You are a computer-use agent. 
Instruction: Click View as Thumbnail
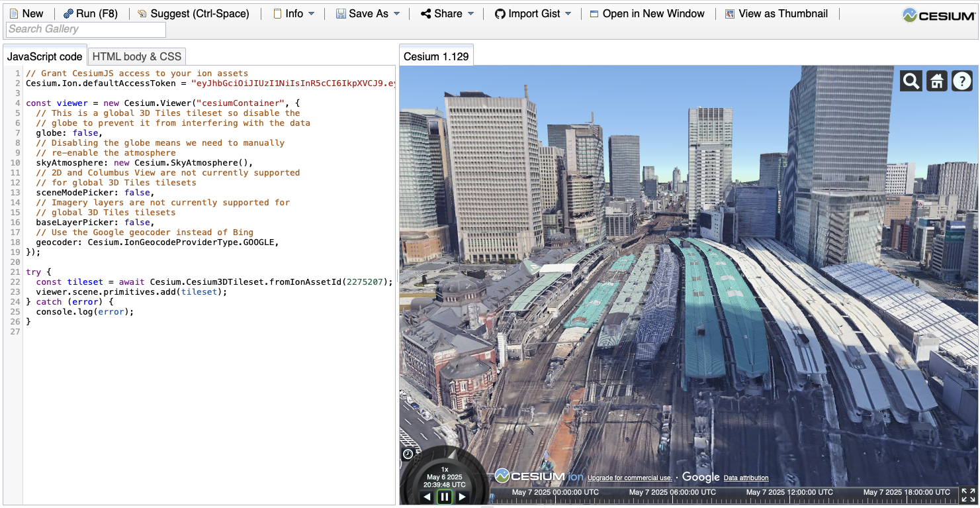click(x=778, y=13)
